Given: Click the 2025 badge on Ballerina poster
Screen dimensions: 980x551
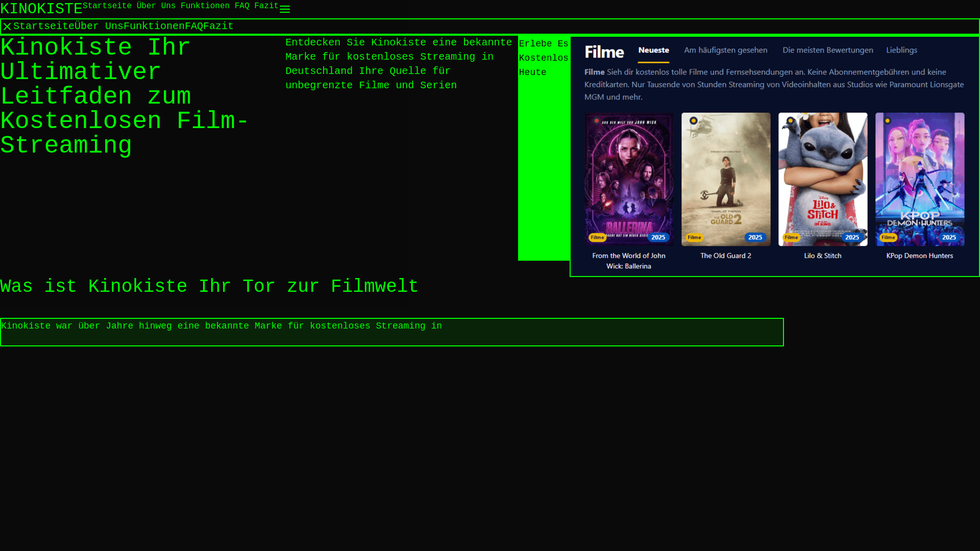Looking at the screenshot, I should [658, 237].
